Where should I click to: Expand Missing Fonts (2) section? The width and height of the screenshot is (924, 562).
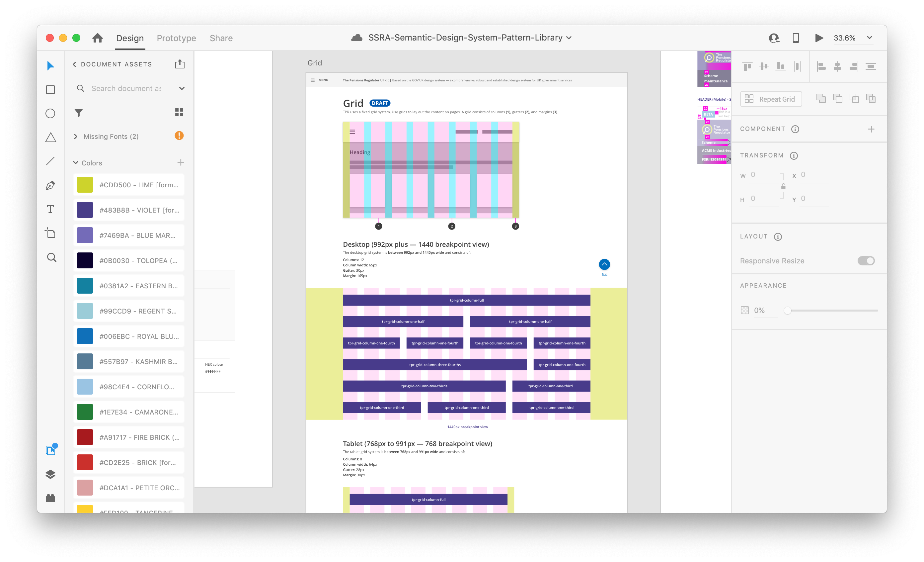(76, 137)
